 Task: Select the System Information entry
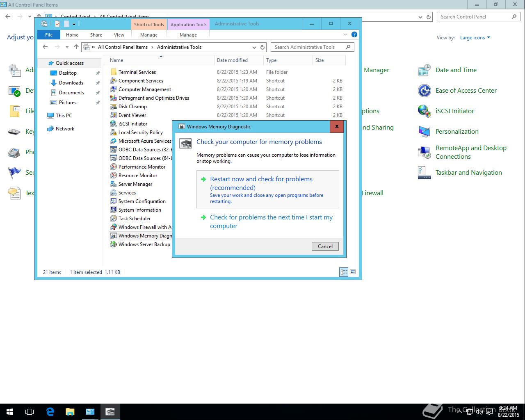pos(140,210)
